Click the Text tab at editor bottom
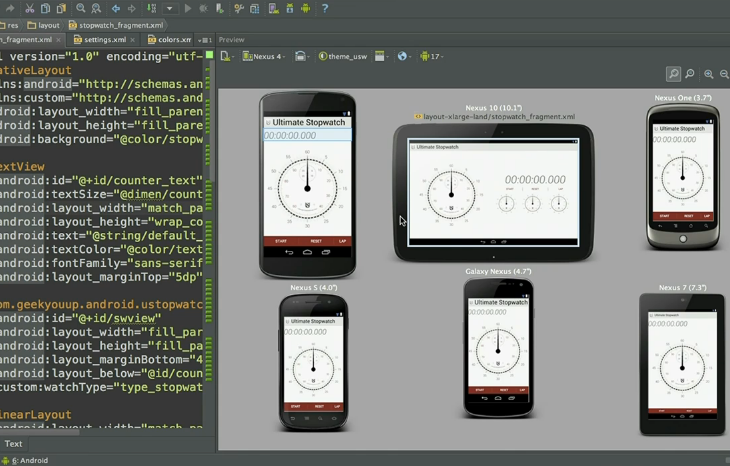 [13, 443]
